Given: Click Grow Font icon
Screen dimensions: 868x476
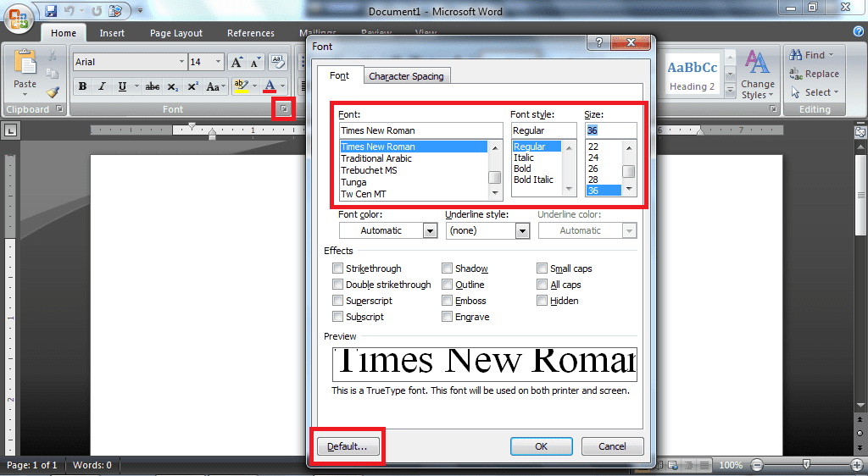Looking at the screenshot, I should click(237, 62).
